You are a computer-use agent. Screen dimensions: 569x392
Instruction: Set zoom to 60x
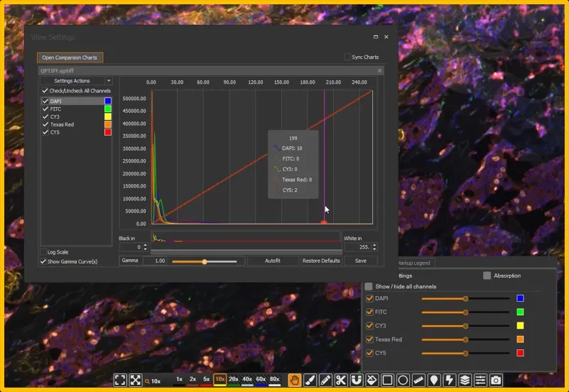261,379
